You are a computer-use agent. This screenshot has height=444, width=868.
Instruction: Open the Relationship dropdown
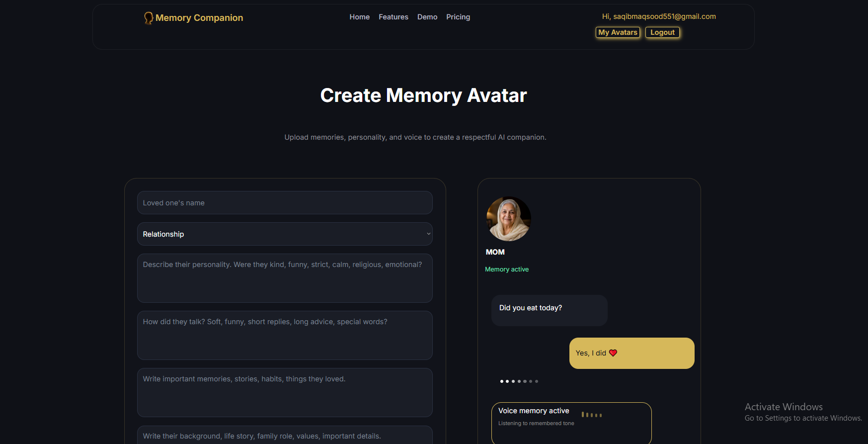(285, 234)
